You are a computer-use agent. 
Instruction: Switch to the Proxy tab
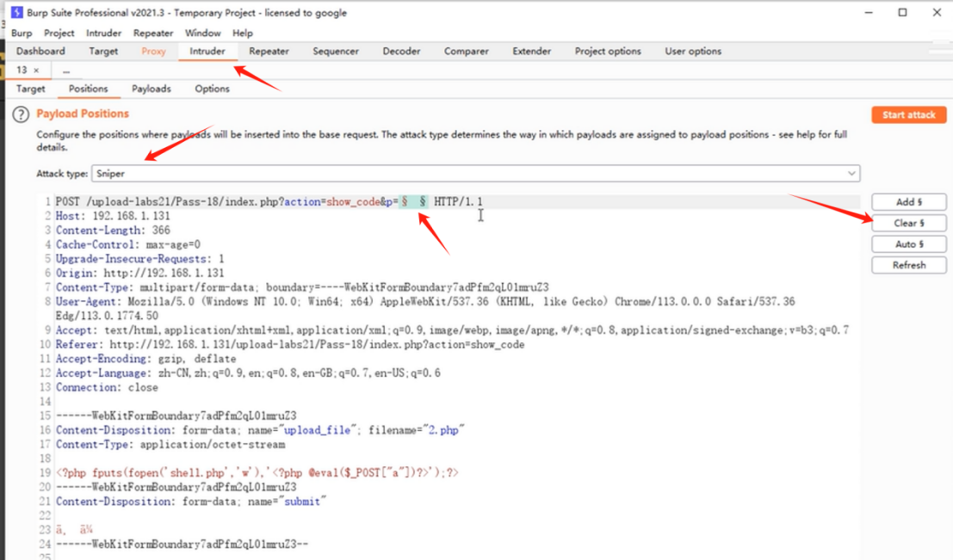click(153, 51)
